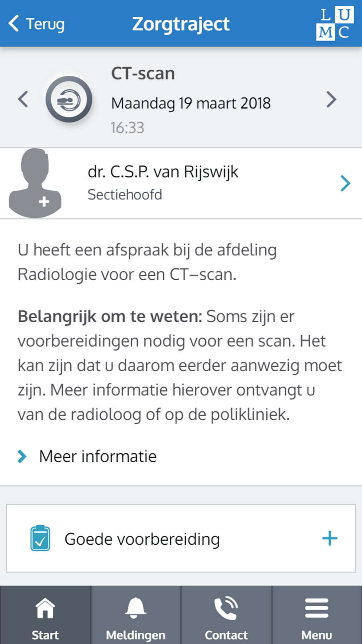362x644 pixels.
Task: Tap the LUMC logo
Action: tap(333, 24)
